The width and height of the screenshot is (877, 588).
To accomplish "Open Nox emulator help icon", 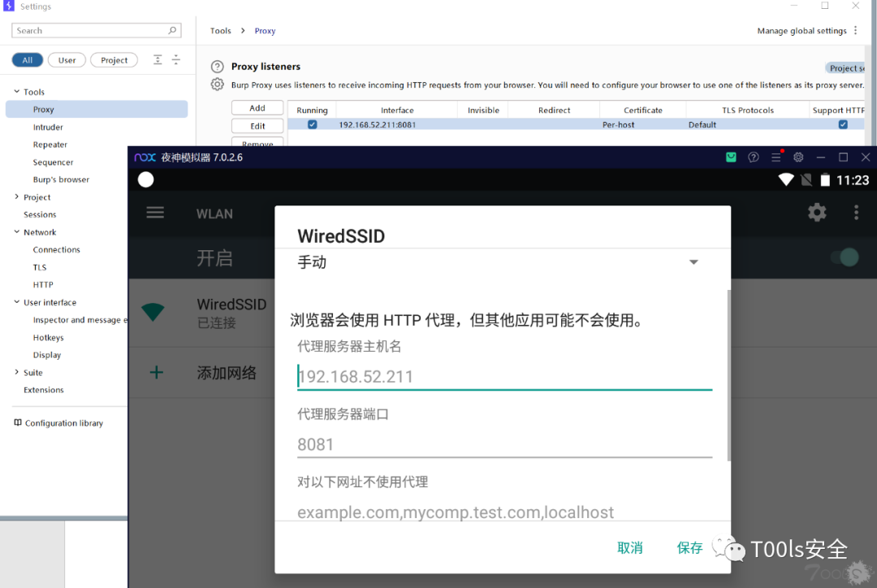I will coord(754,158).
